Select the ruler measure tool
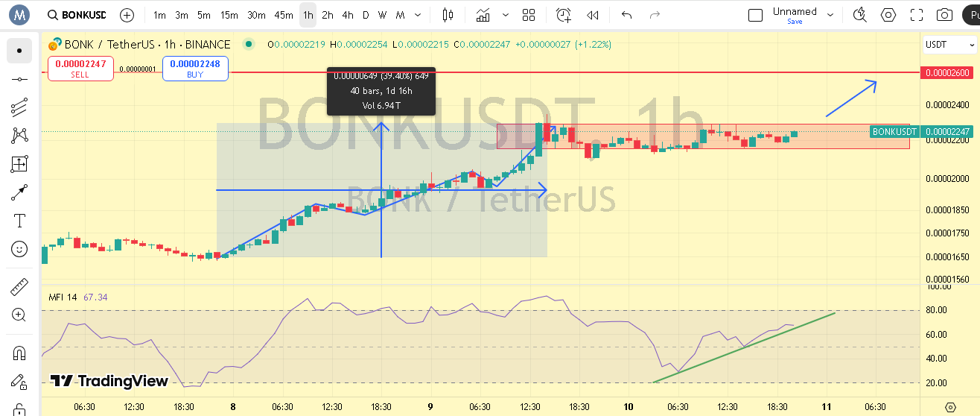Image resolution: width=980 pixels, height=416 pixels. tap(19, 286)
